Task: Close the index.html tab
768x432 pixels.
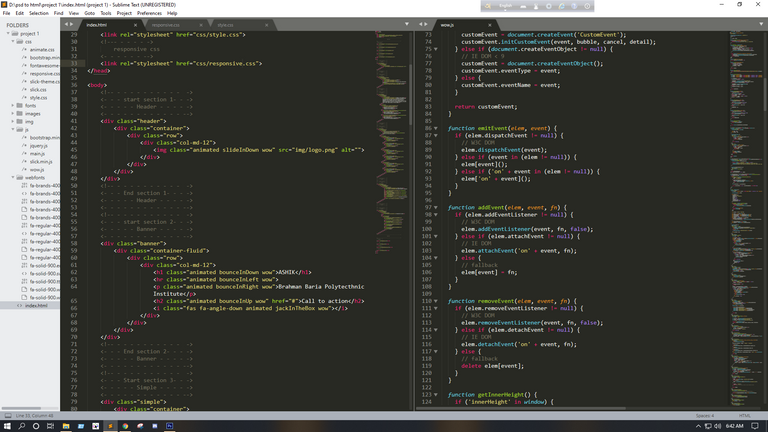Action: pyautogui.click(x=135, y=25)
